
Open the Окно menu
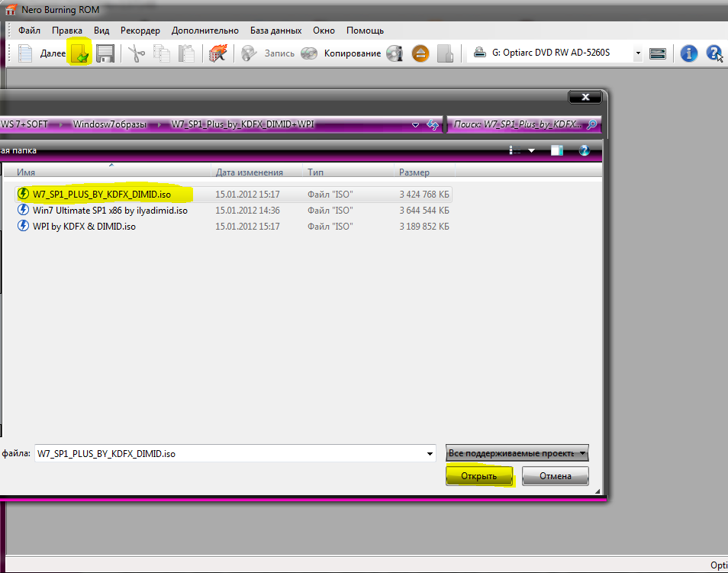[324, 31]
